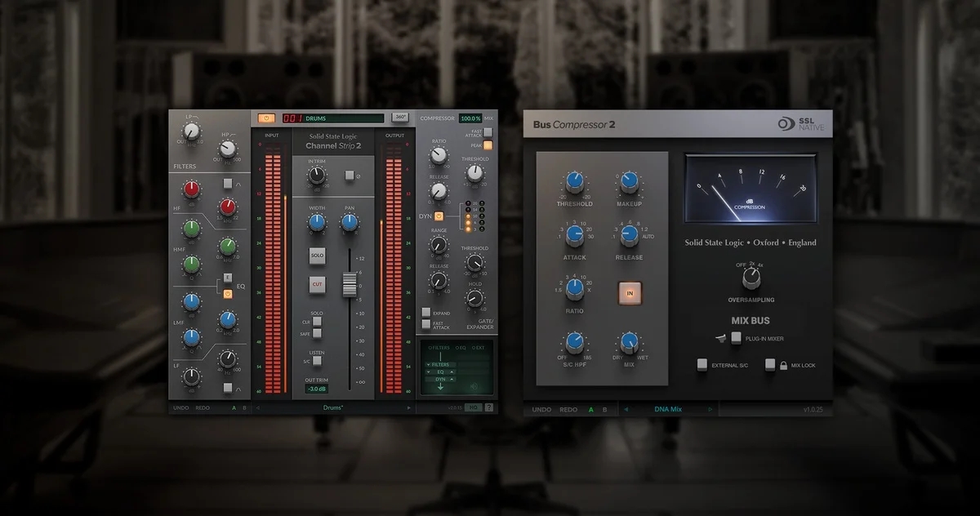Toggle the compressor Peak switch
Image resolution: width=980 pixels, height=516 pixels.
pos(488,145)
